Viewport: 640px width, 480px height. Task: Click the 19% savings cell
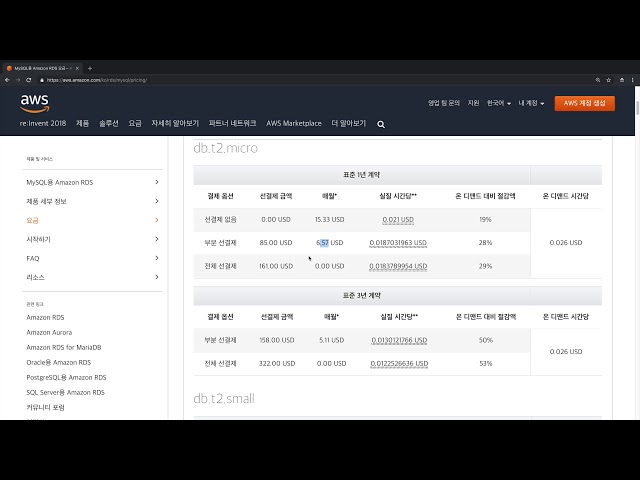pos(485,220)
